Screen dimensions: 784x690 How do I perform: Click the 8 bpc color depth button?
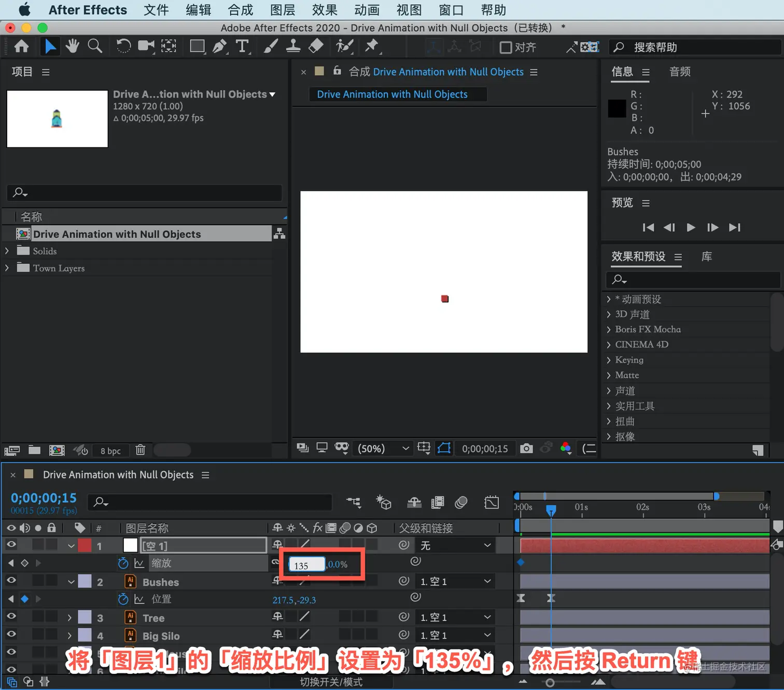tap(110, 450)
